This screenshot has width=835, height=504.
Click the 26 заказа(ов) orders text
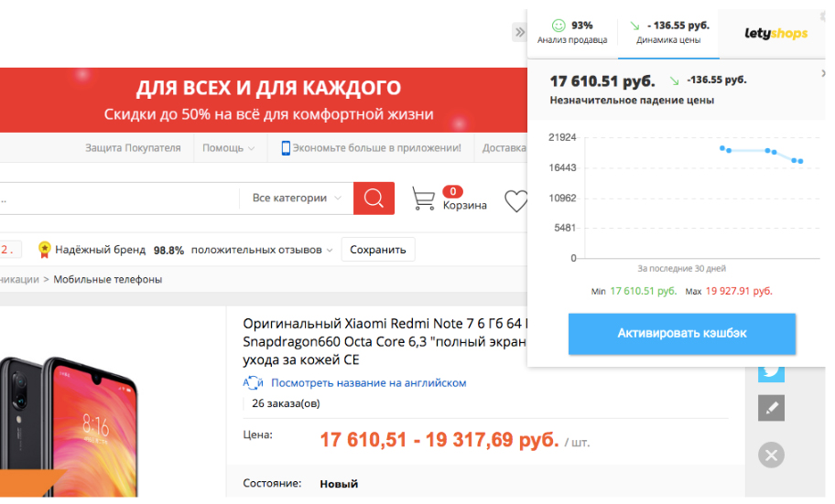tap(286, 403)
